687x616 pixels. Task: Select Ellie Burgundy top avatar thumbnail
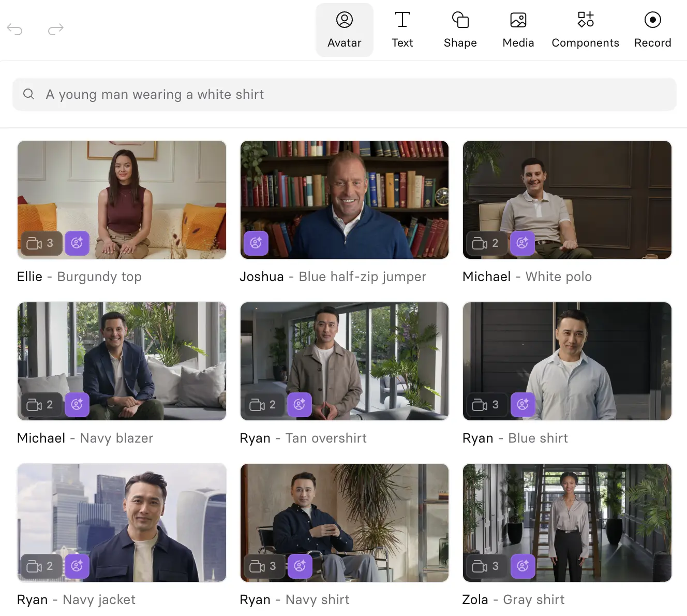(122, 200)
